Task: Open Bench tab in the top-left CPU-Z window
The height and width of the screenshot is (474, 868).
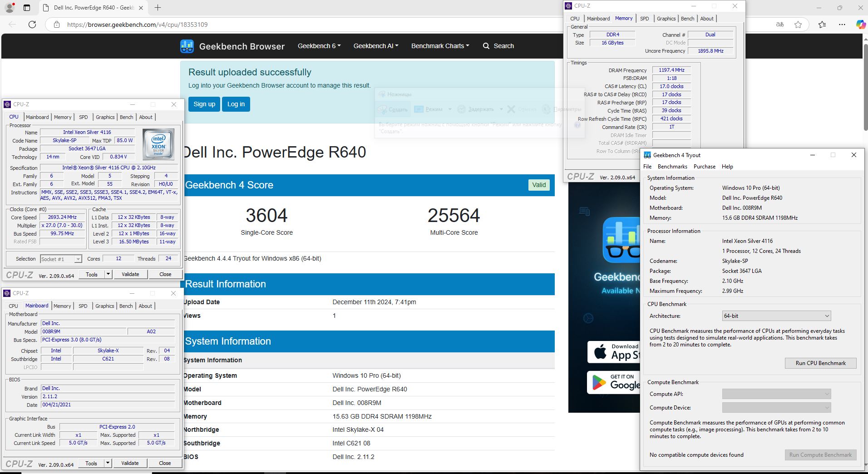Action: click(126, 117)
